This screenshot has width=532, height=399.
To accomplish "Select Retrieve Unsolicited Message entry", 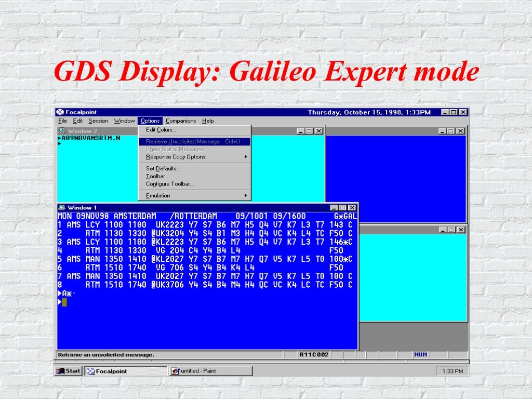I will (x=194, y=141).
